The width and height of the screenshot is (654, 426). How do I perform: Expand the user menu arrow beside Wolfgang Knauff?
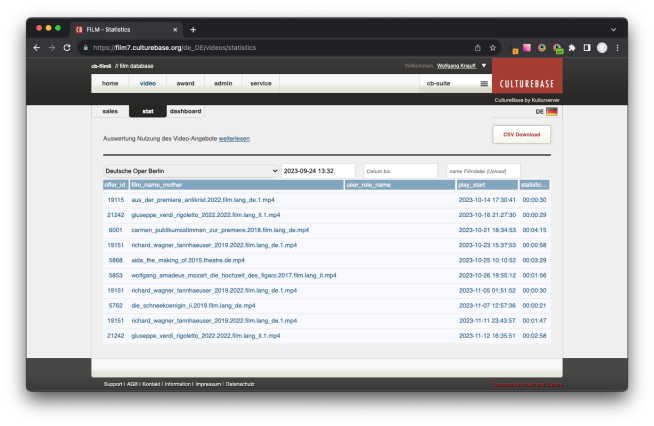(x=484, y=65)
